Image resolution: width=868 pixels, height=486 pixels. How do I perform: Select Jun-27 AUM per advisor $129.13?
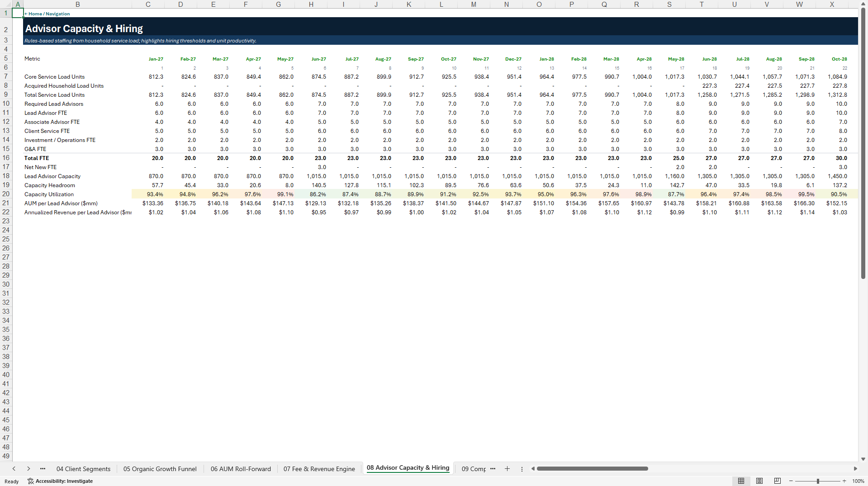[x=311, y=203]
